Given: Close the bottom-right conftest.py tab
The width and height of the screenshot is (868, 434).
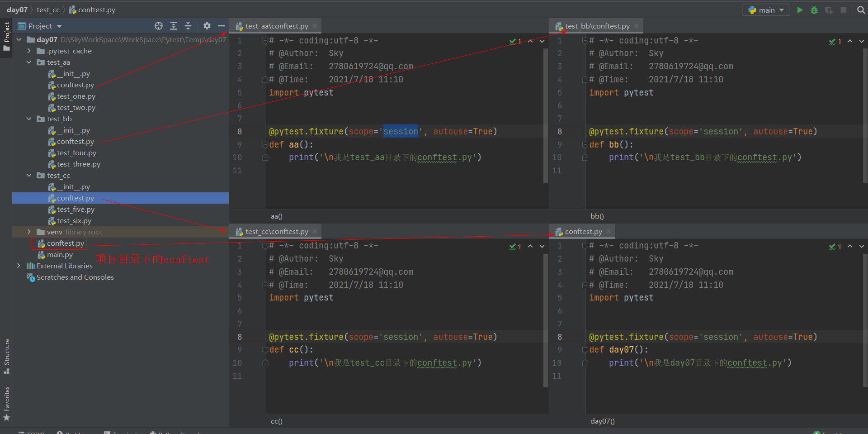Looking at the screenshot, I should tap(609, 231).
